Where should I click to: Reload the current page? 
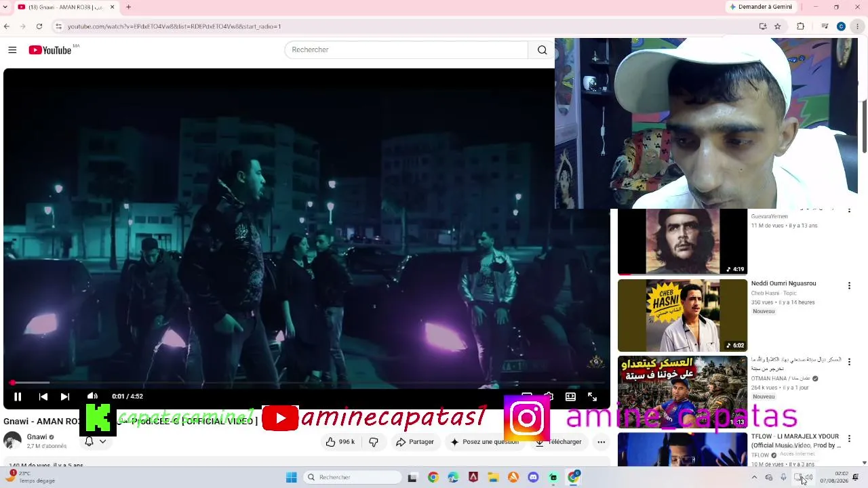39,26
